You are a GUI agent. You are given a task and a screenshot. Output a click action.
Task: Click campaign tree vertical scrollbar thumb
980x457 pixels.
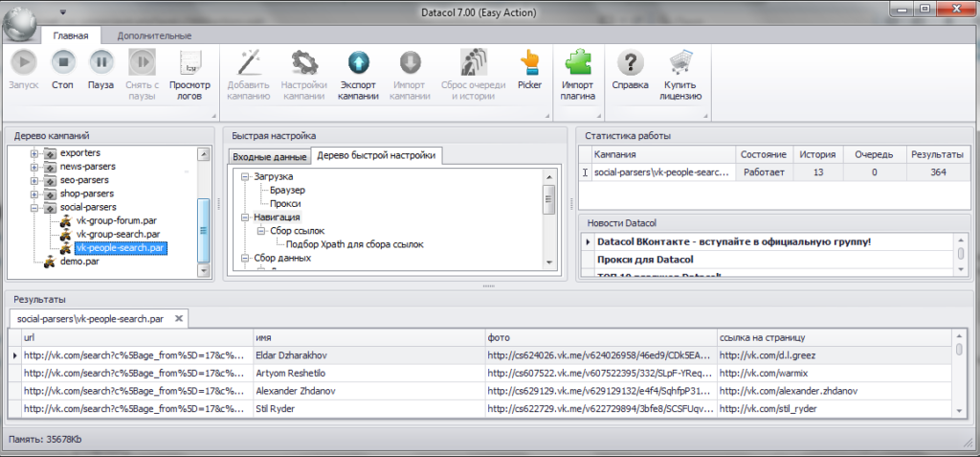[x=203, y=230]
